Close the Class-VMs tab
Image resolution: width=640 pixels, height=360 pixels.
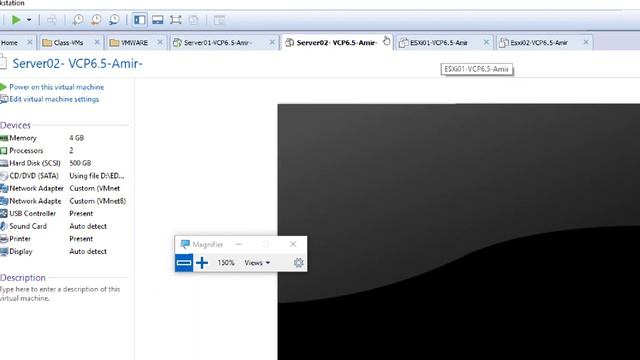pyautogui.click(x=97, y=42)
